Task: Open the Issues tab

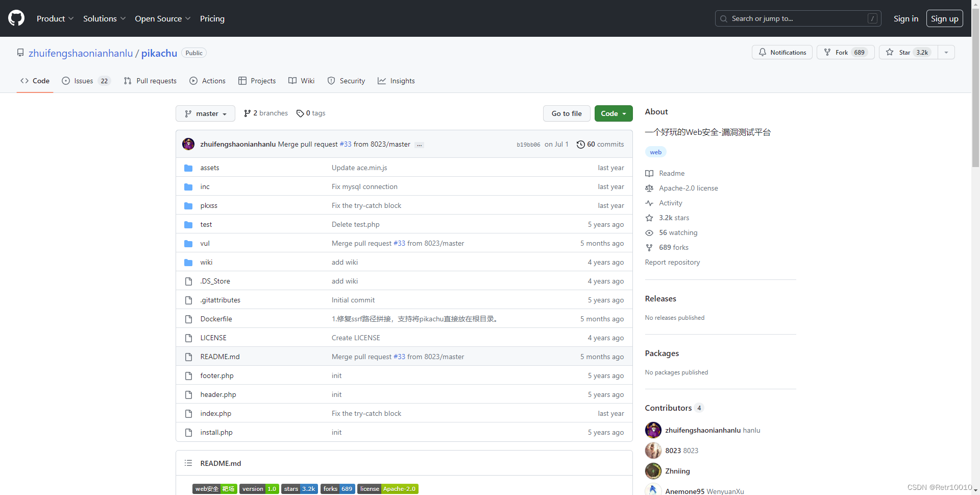Action: coord(85,81)
